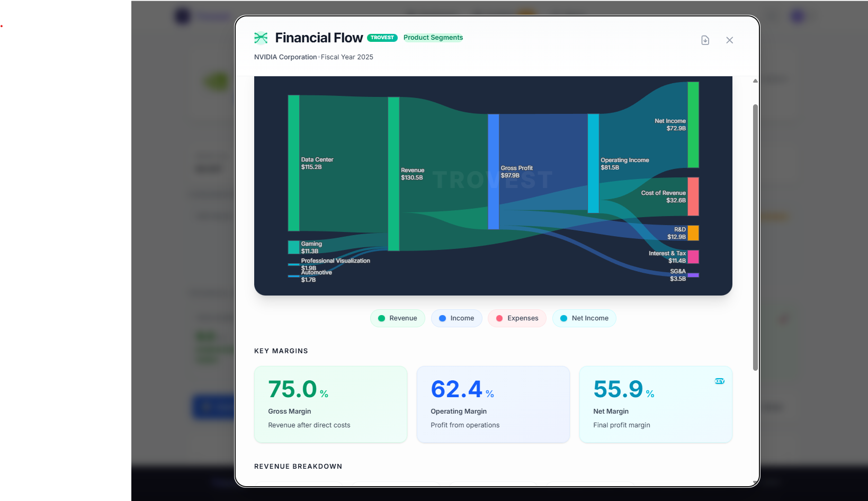
Task: Click the orange R&D node
Action: [693, 233]
